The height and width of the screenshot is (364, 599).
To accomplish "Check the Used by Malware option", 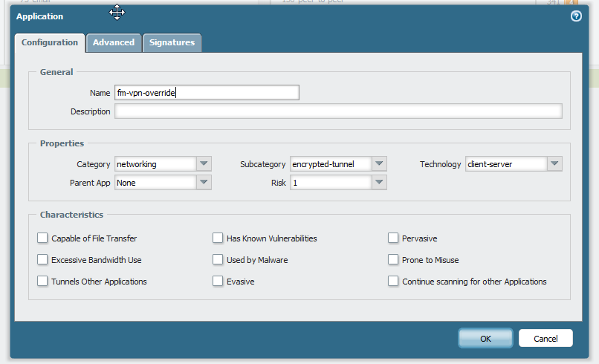I will (x=218, y=260).
